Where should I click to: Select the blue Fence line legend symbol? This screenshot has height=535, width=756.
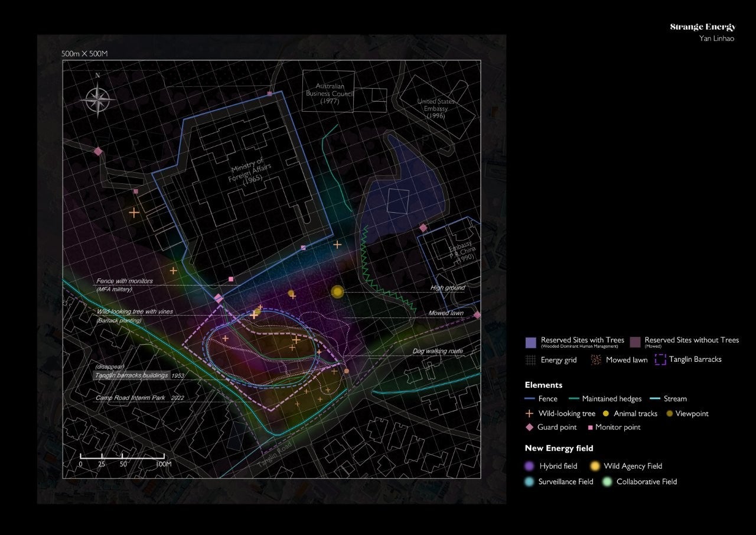530,399
